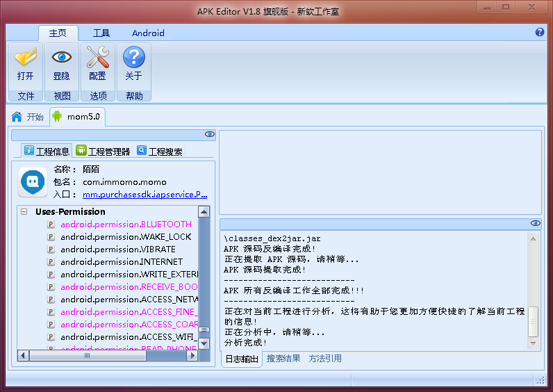Toggle log output panel visibility eye
553x392 pixels.
tap(536, 223)
